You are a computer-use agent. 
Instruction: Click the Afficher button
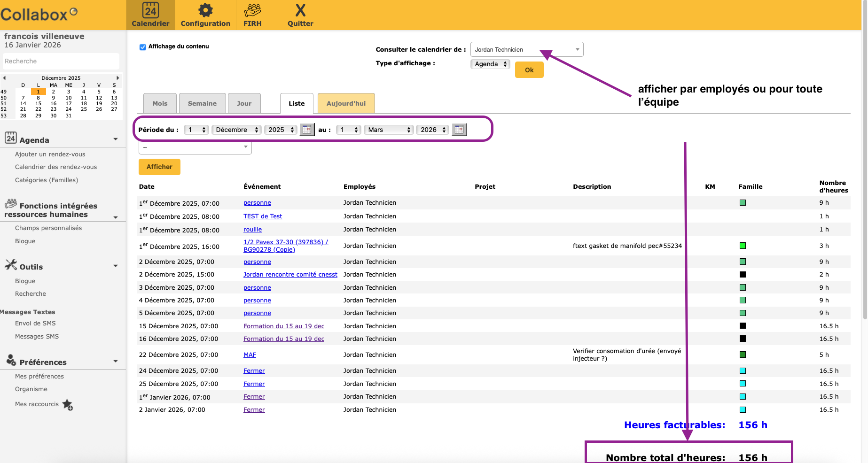159,167
